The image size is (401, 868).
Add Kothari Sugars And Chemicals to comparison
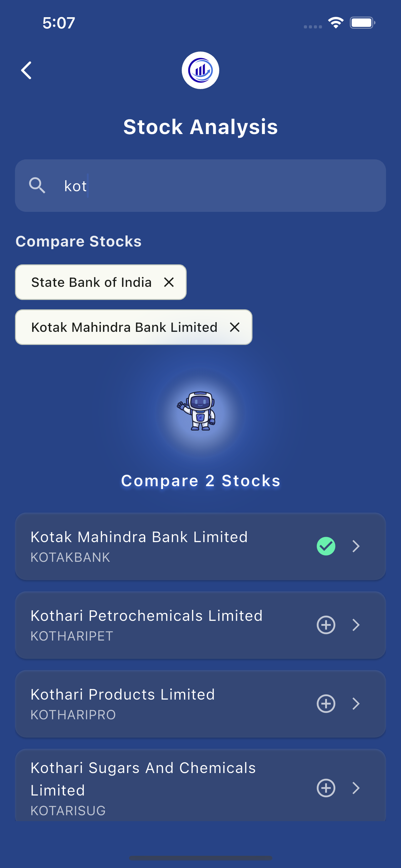coord(326,788)
